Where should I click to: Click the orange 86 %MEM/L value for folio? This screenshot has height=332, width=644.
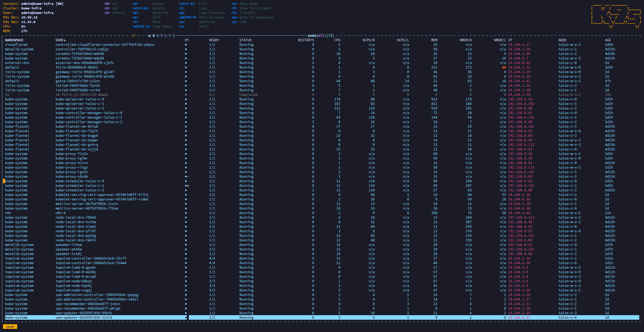click(x=504, y=67)
